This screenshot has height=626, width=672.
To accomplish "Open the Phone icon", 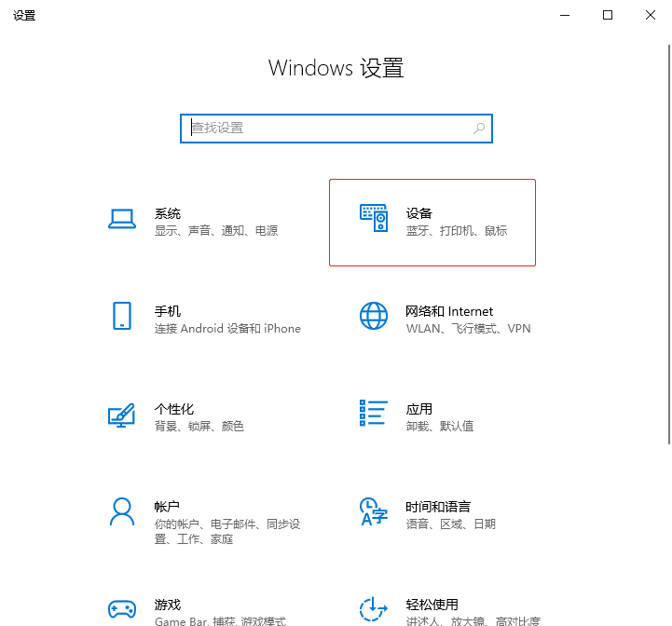I will [x=122, y=316].
